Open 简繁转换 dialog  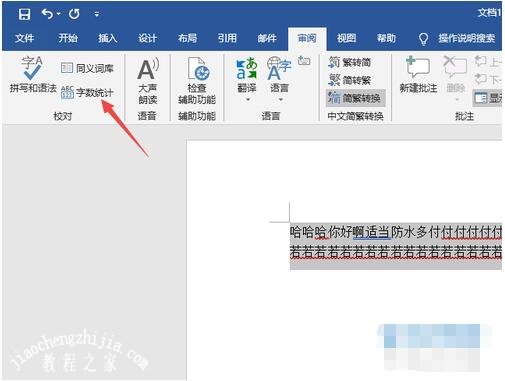355,98
